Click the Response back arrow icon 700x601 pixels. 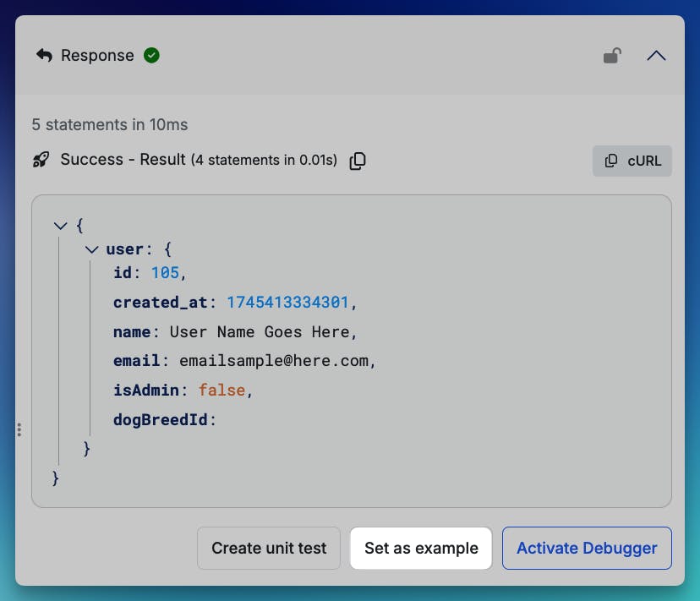tap(44, 56)
